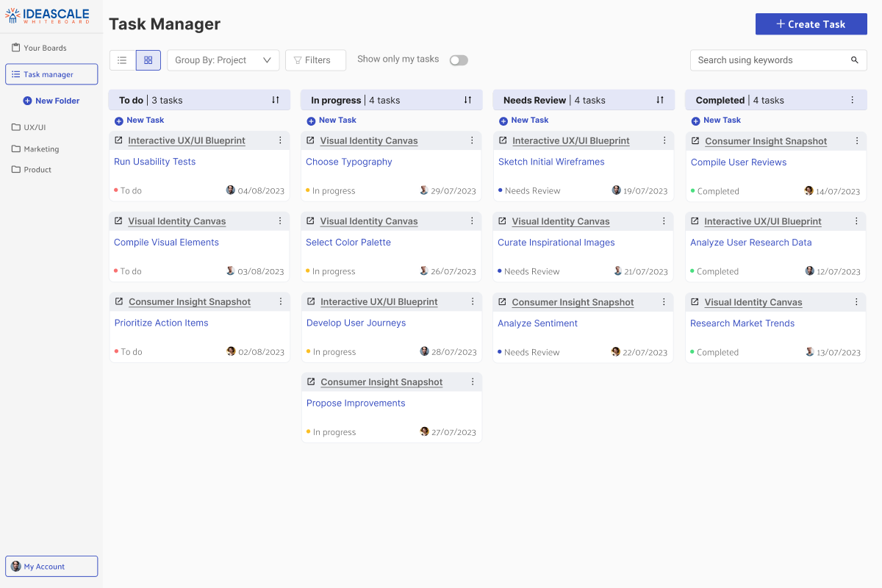
Task: Click open-in-board icon on Choose Typography card
Action: click(x=310, y=140)
